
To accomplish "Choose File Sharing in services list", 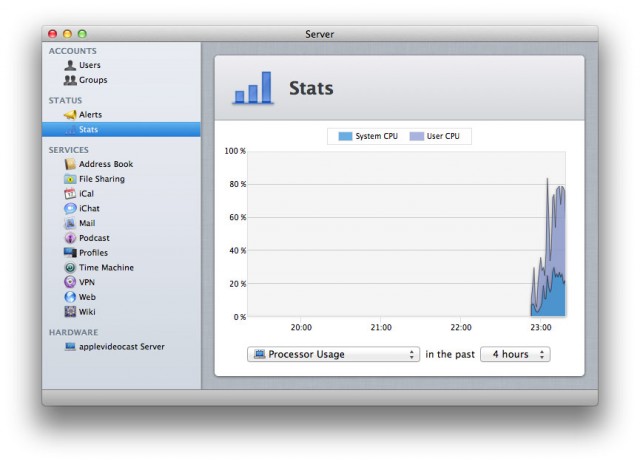I will pos(102,179).
